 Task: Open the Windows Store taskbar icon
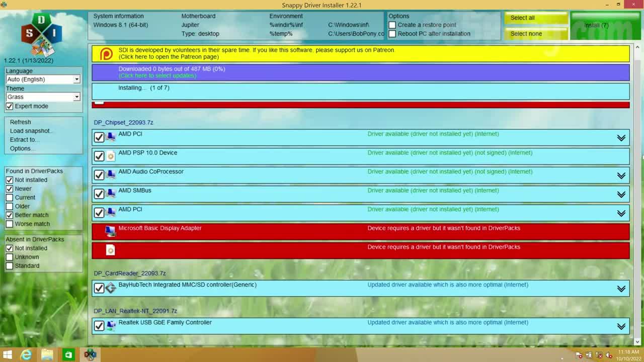[68, 355]
